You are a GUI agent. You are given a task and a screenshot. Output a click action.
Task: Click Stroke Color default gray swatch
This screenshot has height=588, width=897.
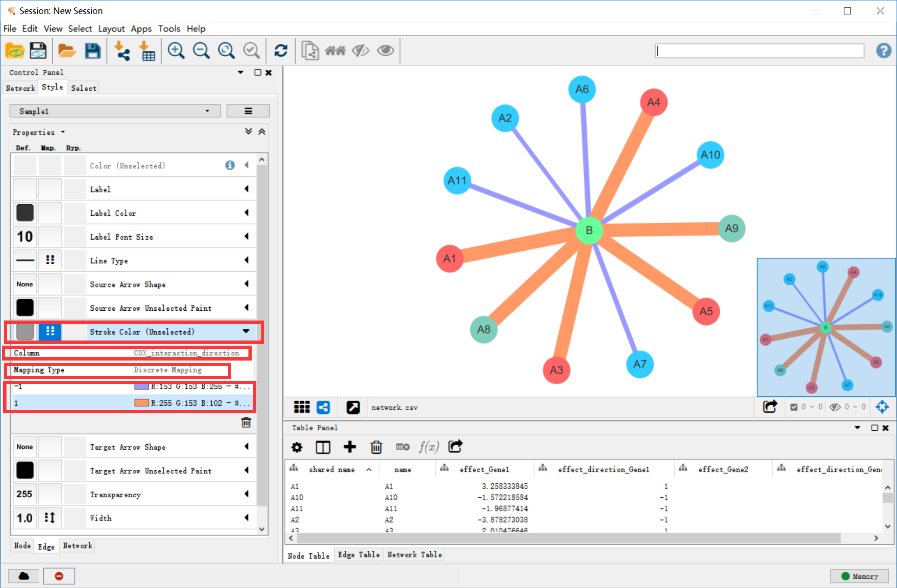25,331
